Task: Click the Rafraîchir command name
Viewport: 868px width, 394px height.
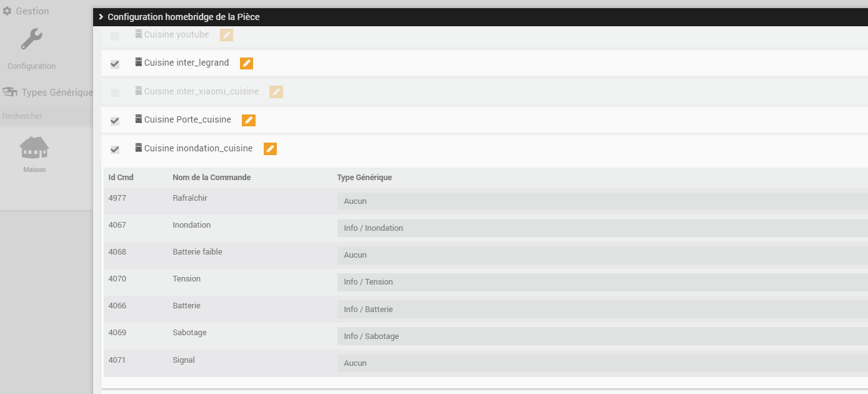Action: pos(190,198)
